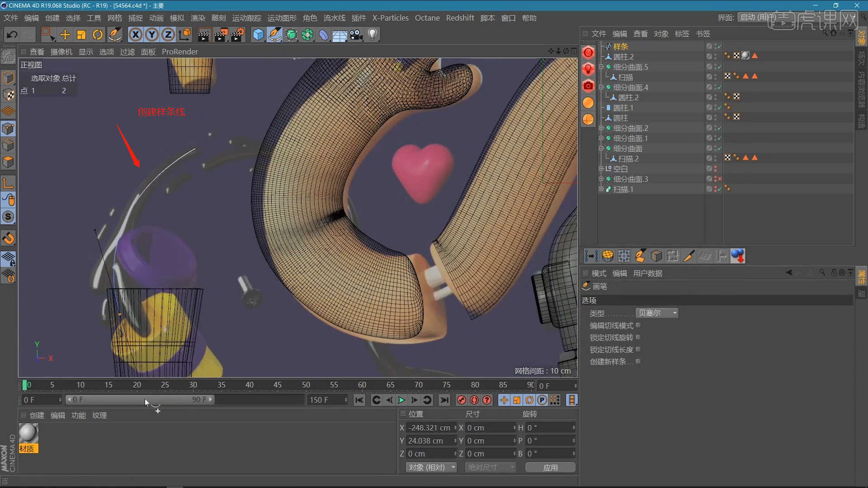868x488 pixels.
Task: Select the Move tool in toolbar
Action: click(x=65, y=35)
